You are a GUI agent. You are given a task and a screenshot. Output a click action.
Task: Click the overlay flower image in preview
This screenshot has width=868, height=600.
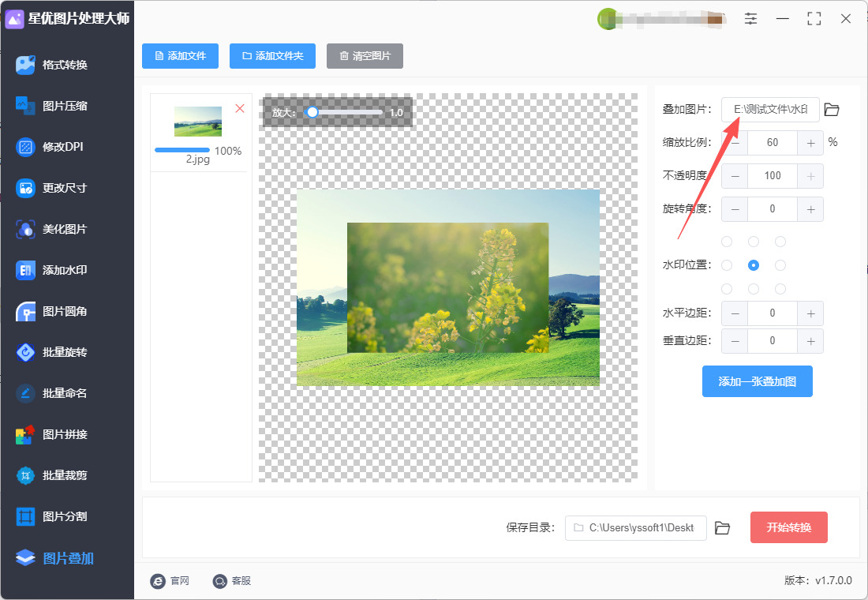[x=448, y=287]
